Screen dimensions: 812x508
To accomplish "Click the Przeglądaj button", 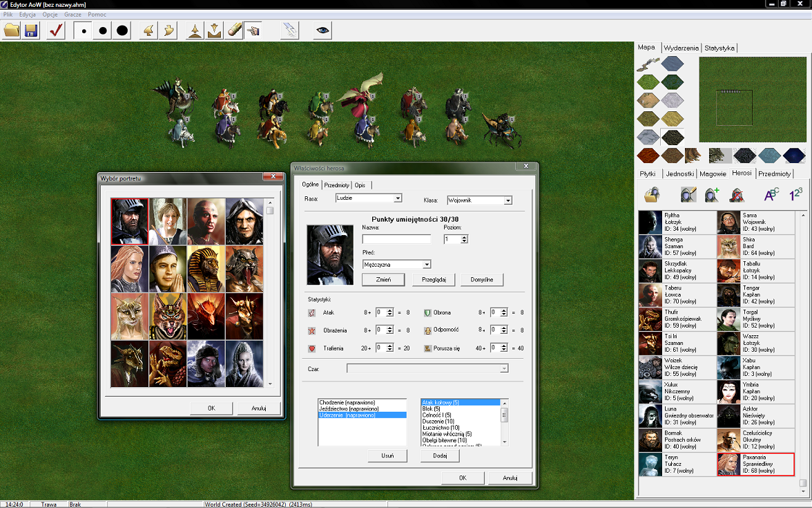I will pyautogui.click(x=434, y=279).
